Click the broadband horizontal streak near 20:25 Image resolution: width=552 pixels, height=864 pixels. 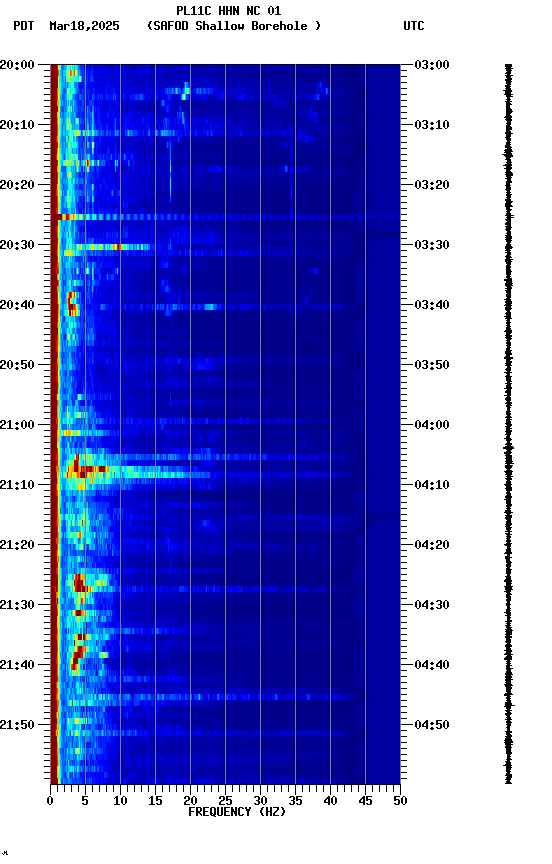225,217
